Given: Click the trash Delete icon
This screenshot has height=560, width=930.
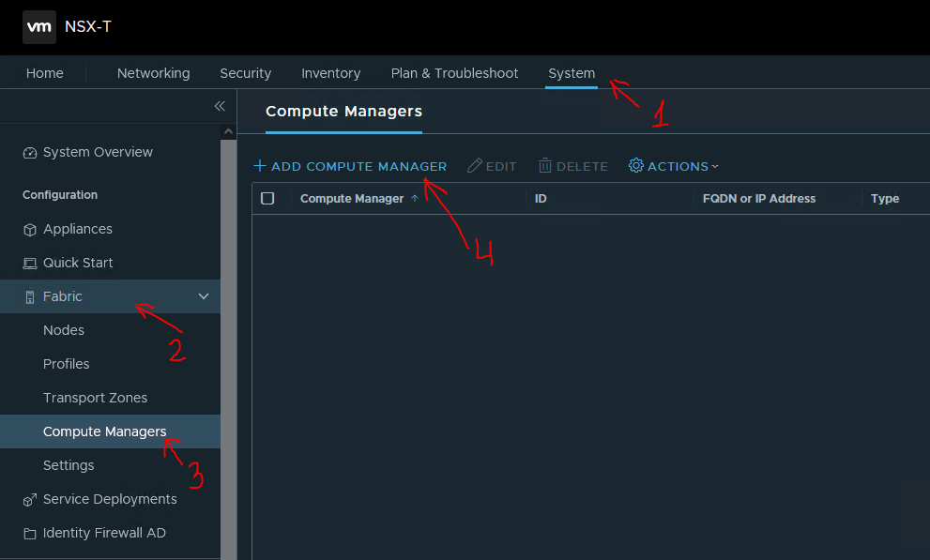Looking at the screenshot, I should point(545,165).
